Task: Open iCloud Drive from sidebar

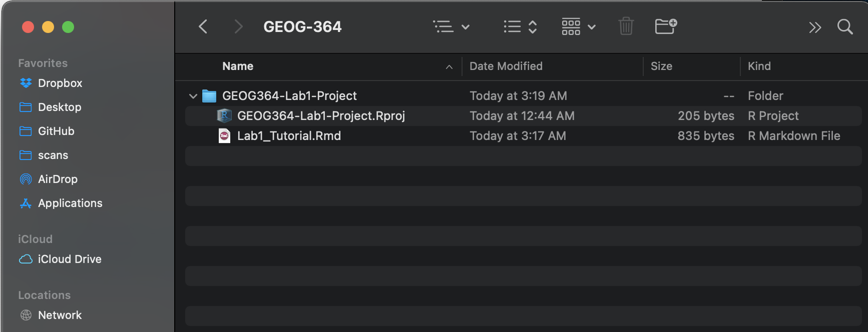Action: pos(70,259)
